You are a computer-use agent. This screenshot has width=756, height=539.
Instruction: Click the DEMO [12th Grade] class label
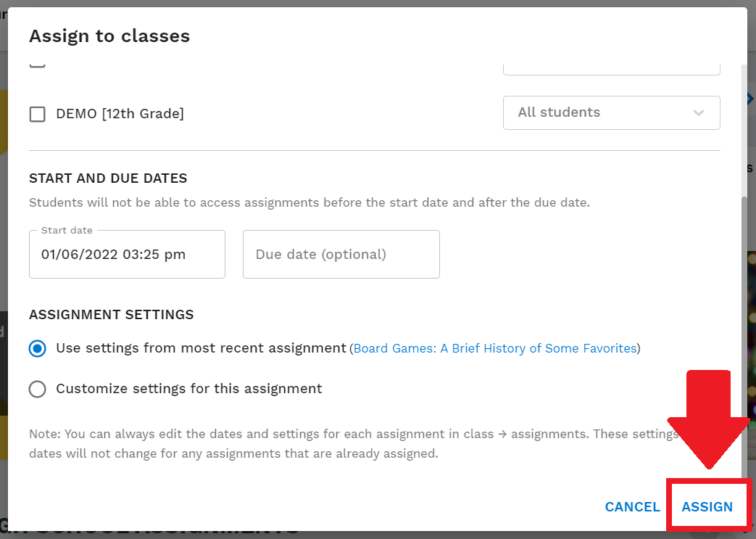pyautogui.click(x=120, y=114)
